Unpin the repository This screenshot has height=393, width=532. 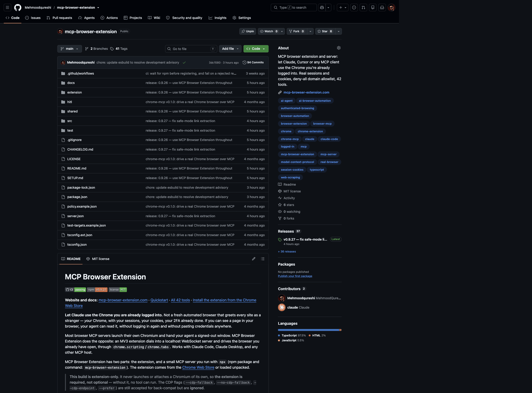click(248, 31)
